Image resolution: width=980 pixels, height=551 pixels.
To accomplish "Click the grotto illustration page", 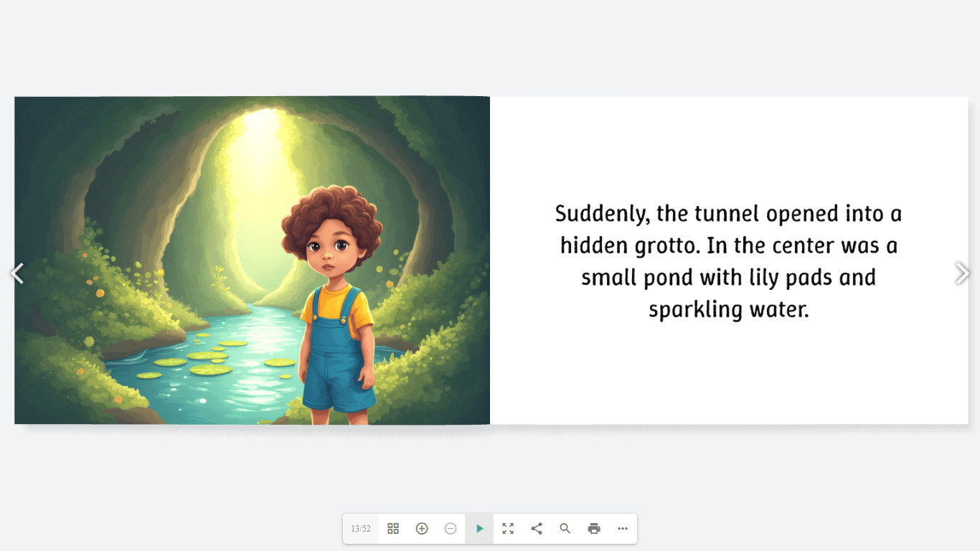I will [252, 260].
